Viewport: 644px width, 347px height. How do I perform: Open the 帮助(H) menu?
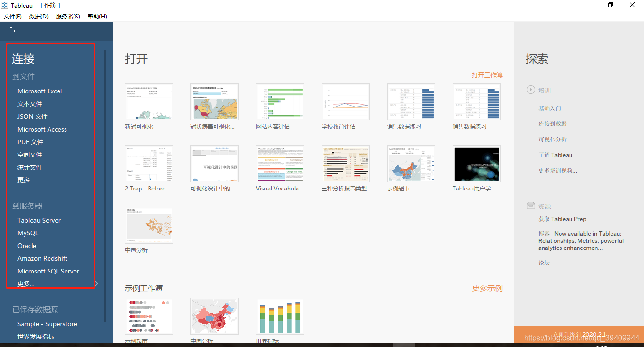(x=97, y=16)
